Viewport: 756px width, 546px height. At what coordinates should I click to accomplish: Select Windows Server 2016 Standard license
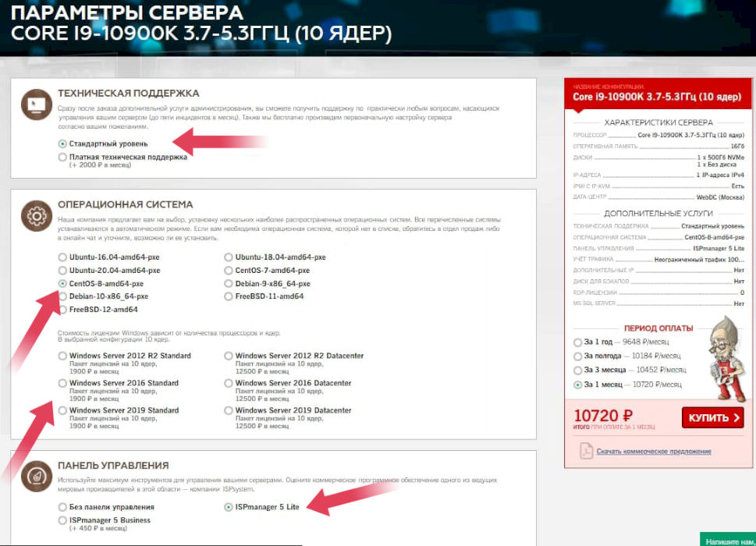[x=62, y=383]
